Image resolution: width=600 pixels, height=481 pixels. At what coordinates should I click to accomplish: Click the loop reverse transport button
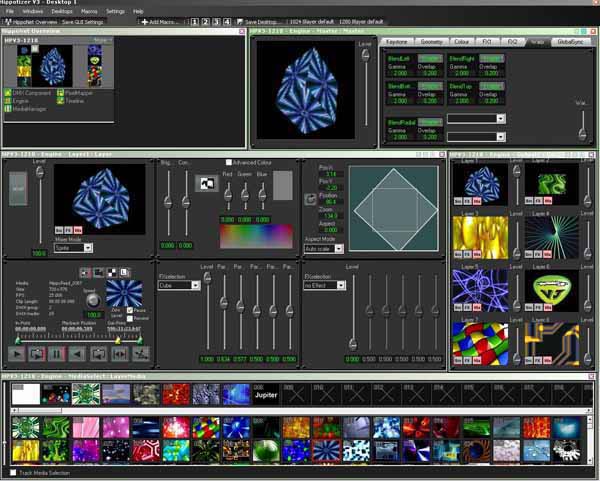[x=98, y=354]
